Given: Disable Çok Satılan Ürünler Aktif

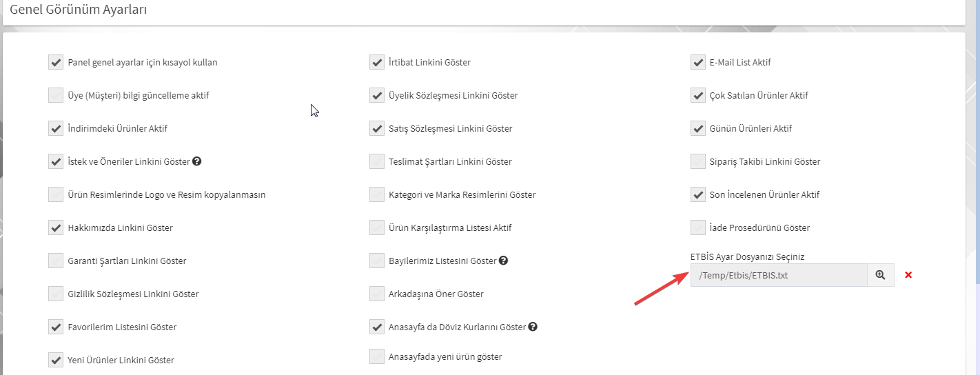Looking at the screenshot, I should coord(698,95).
